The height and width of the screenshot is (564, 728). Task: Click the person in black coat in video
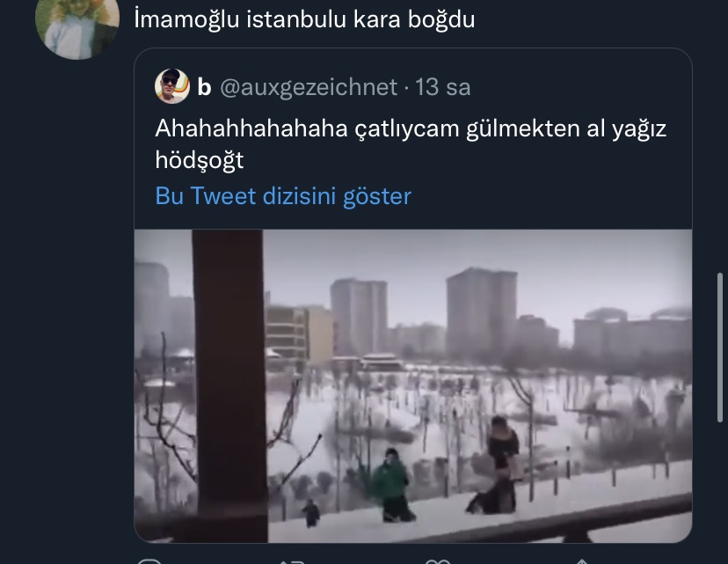pos(500,465)
